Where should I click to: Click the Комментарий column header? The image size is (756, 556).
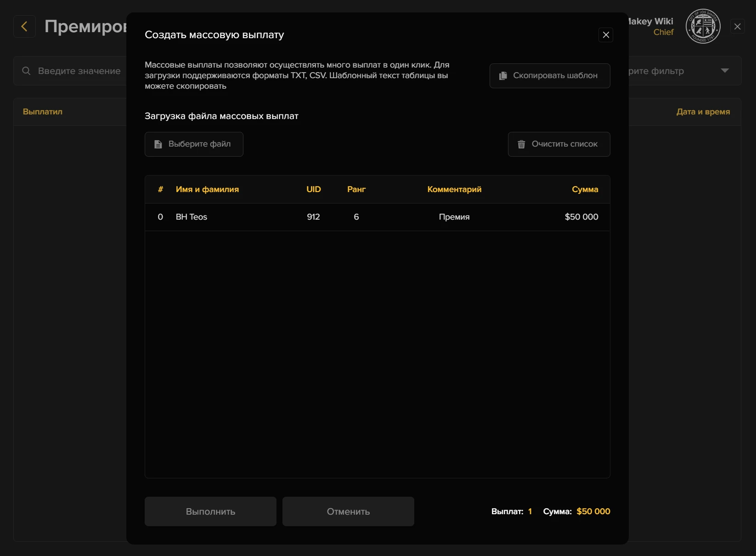(454, 189)
